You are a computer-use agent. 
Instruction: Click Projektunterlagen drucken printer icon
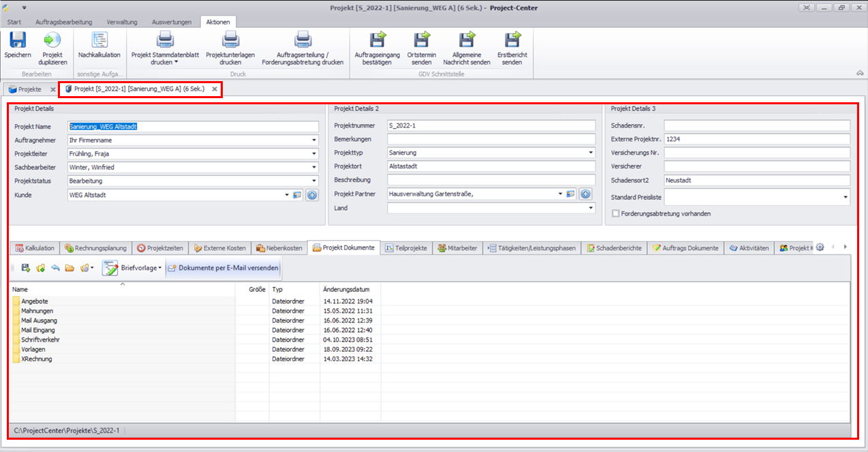(x=231, y=41)
